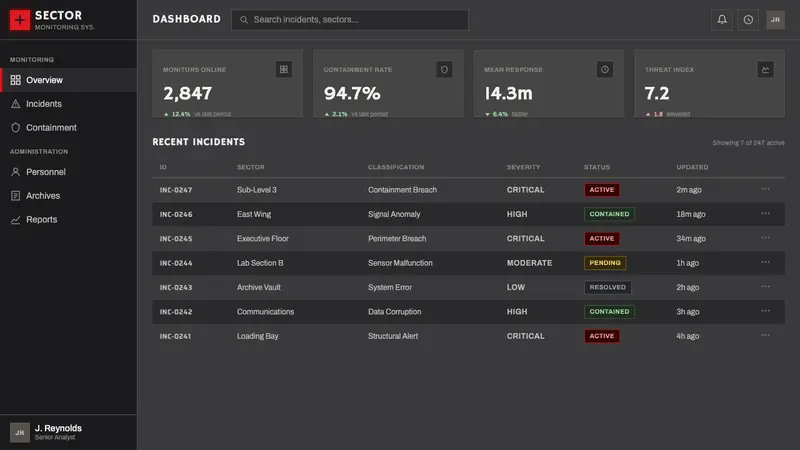Go to Overview in sidebar
This screenshot has height=450, width=800.
pos(68,80)
